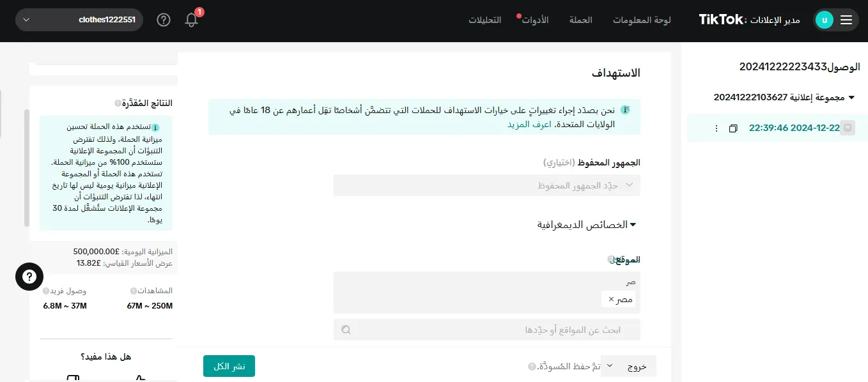868x382 pixels.
Task: Open the حدّد الجمهور المحفوظ dropdown
Action: pos(486,185)
